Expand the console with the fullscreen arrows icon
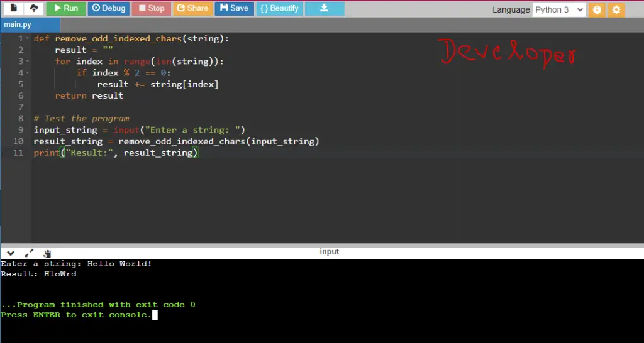This screenshot has width=644, height=343. pos(29,253)
